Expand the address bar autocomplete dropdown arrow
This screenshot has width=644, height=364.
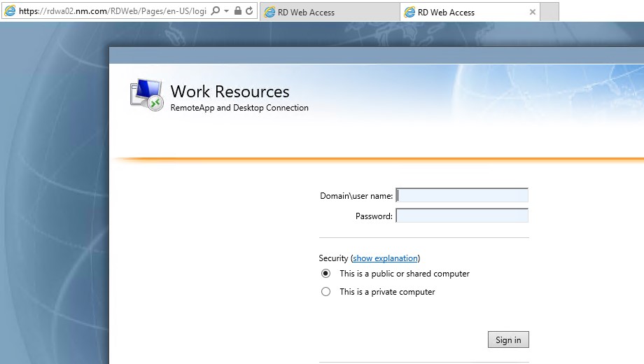[227, 11]
